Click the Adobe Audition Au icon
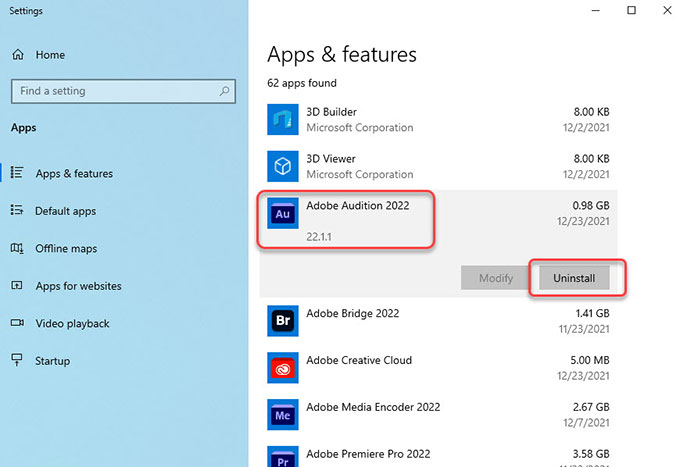The width and height of the screenshot is (680, 467). pos(283,213)
